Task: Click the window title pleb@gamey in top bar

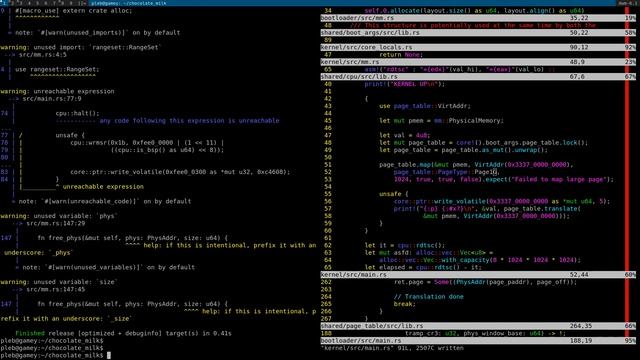Action: 129,3
